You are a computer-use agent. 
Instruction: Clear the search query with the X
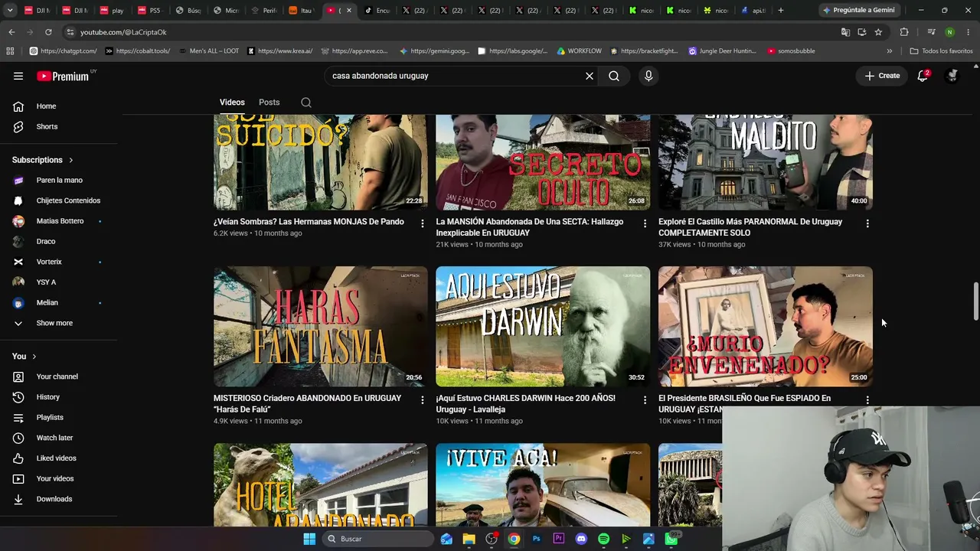(590, 76)
